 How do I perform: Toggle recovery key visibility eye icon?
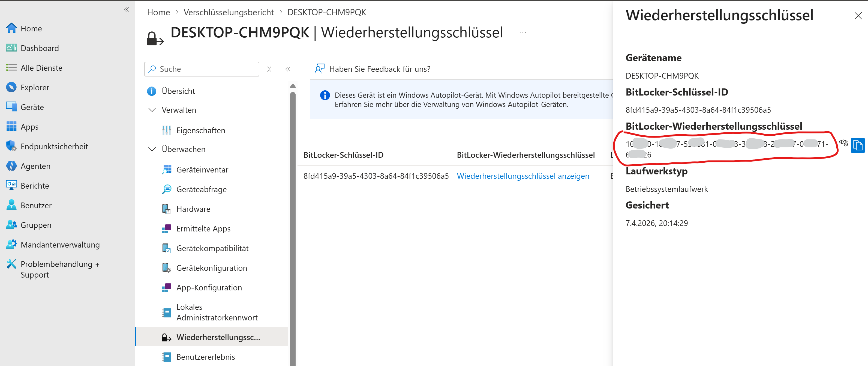pos(843,143)
